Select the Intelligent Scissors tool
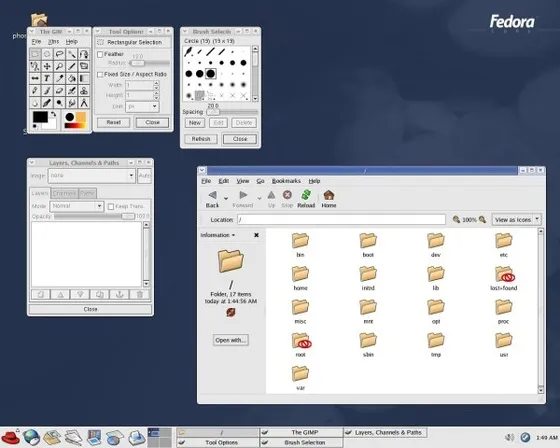The image size is (560, 448). click(x=35, y=66)
